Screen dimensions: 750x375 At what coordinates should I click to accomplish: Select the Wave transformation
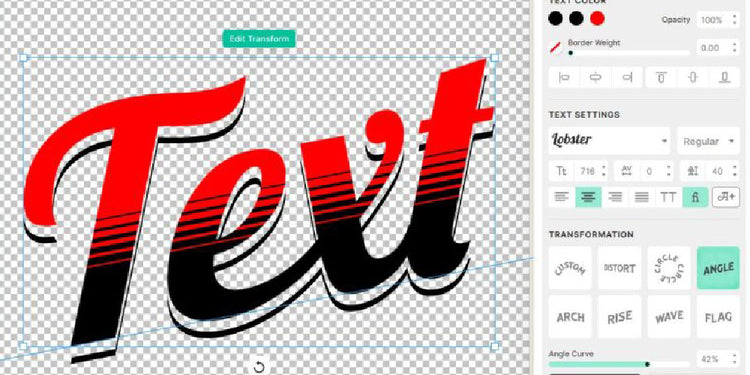click(669, 317)
